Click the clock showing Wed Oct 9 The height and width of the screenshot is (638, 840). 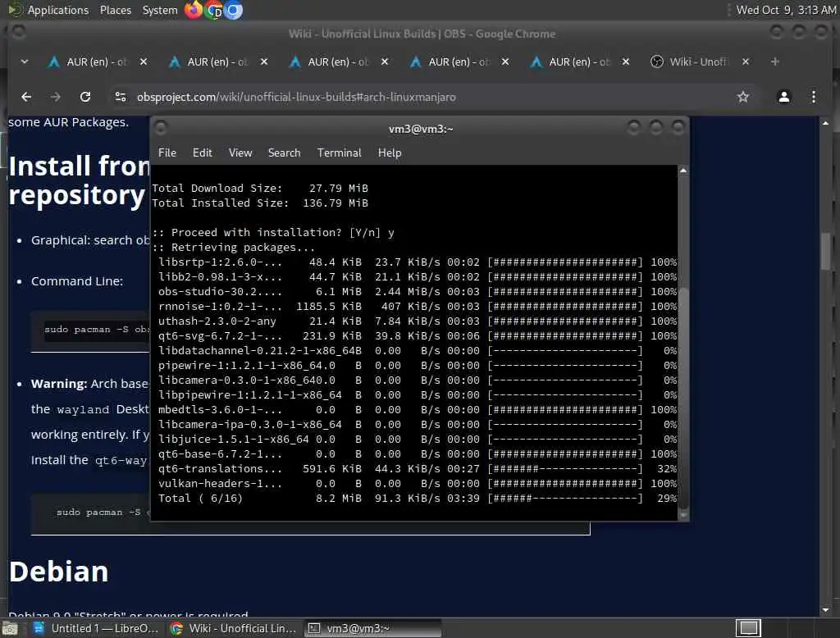click(785, 10)
